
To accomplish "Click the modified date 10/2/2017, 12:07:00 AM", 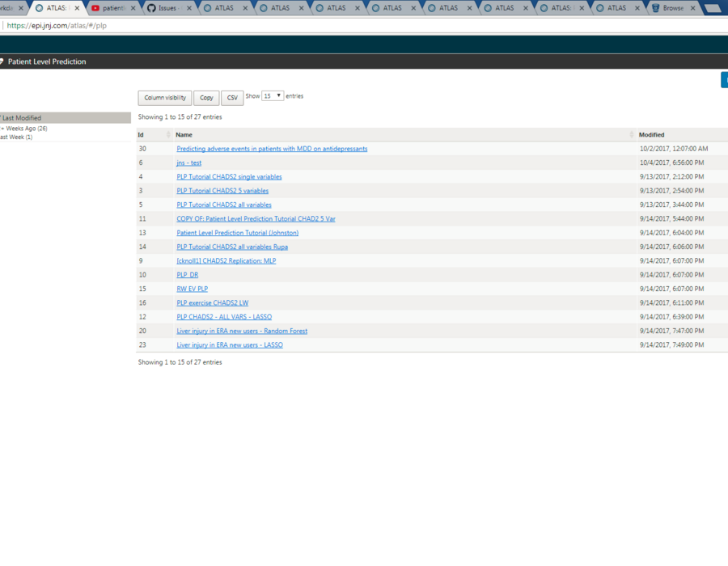I will (x=674, y=149).
